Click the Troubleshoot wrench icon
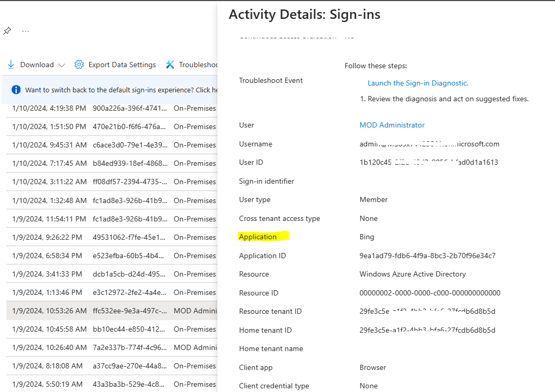Image resolution: width=555 pixels, height=392 pixels. (x=170, y=65)
